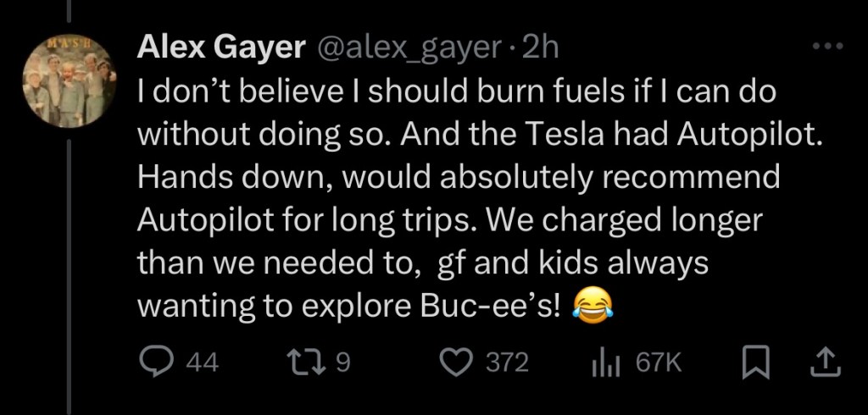Viewport: 868px width, 415px height.
Task: Click the repost count 9
Action: click(x=343, y=363)
